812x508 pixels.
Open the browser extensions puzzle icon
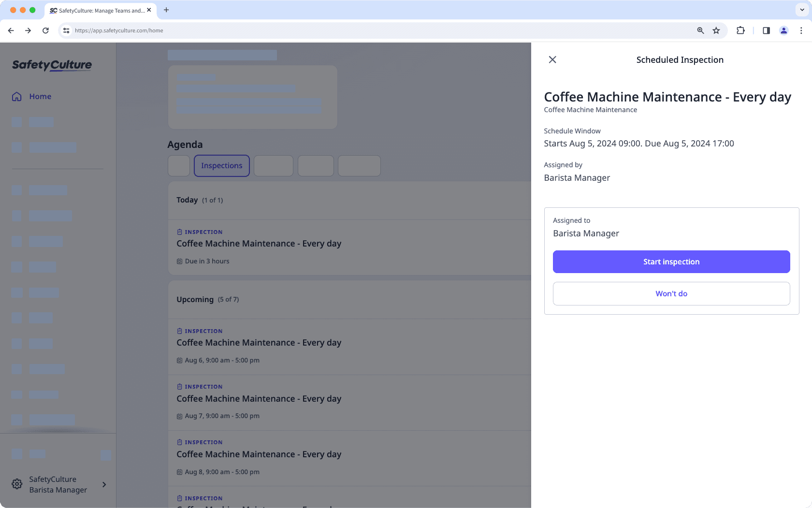pyautogui.click(x=740, y=30)
